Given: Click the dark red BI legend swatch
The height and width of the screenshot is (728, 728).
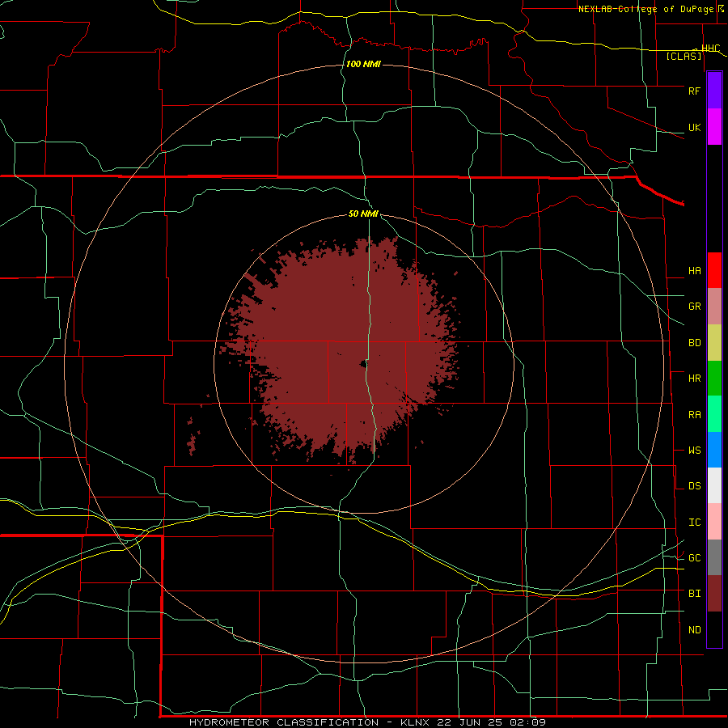Looking at the screenshot, I should point(714,594).
